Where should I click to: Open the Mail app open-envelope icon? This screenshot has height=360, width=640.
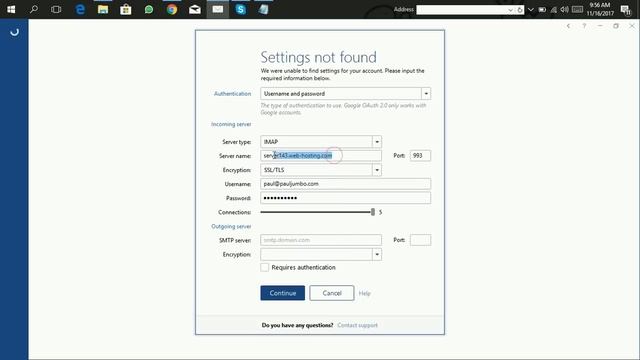pyautogui.click(x=195, y=9)
